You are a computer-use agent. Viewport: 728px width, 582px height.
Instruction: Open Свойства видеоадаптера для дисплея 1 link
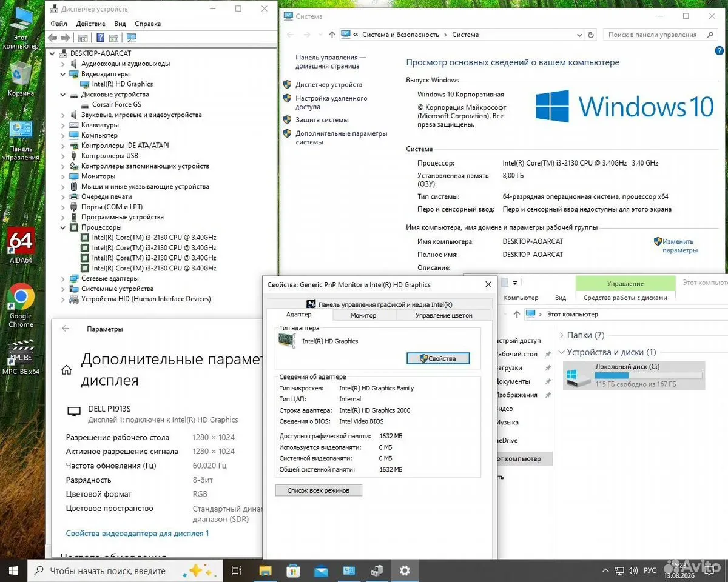tap(137, 533)
